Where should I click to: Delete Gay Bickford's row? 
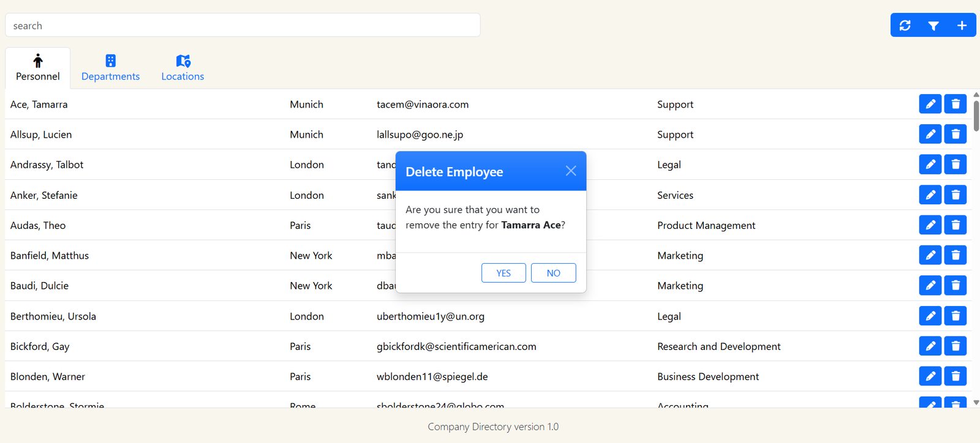click(x=956, y=346)
